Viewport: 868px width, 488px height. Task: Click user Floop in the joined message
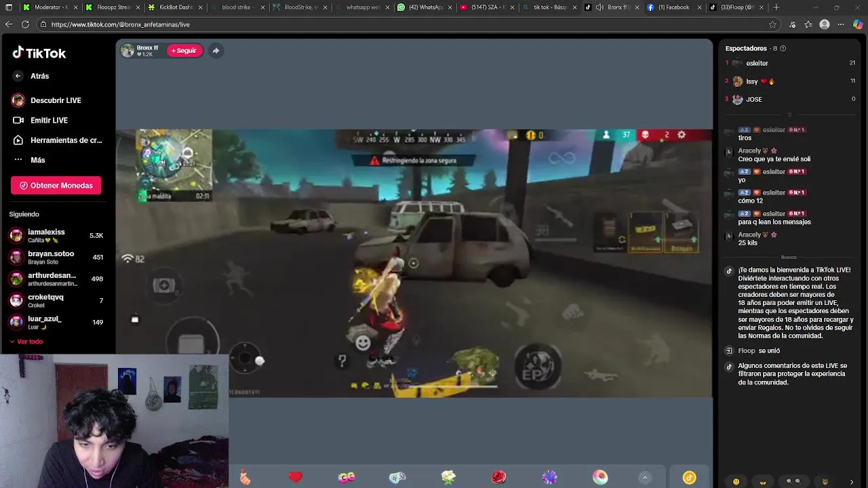coord(746,351)
